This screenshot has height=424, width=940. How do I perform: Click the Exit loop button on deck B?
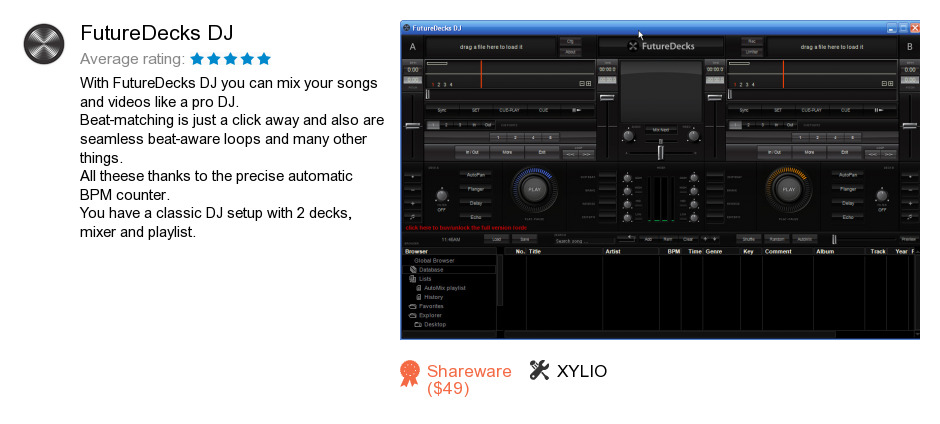(844, 152)
